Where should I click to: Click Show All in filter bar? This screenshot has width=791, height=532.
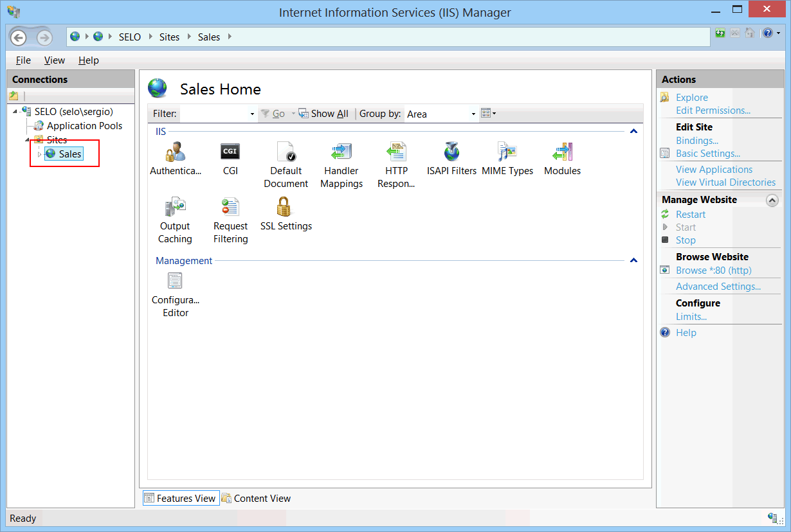pos(323,114)
